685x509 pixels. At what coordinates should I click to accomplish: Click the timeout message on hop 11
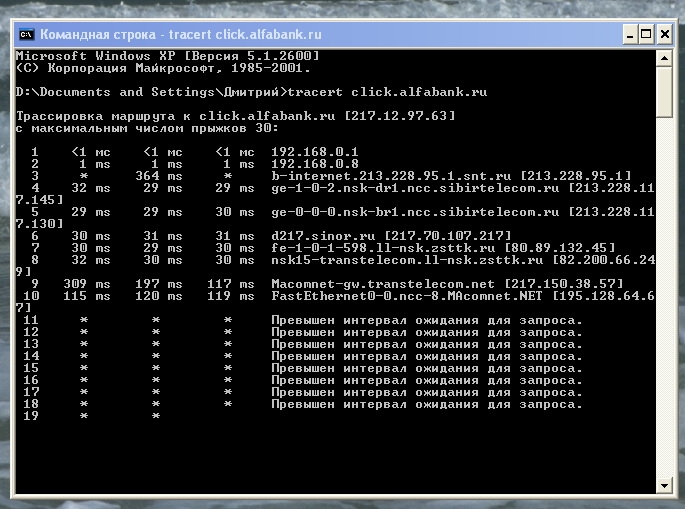(x=427, y=320)
